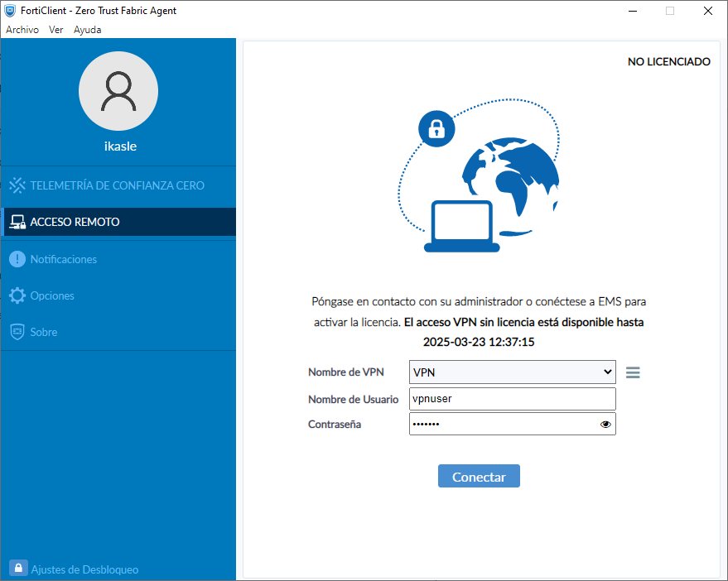Show password with the eye icon

tap(605, 425)
